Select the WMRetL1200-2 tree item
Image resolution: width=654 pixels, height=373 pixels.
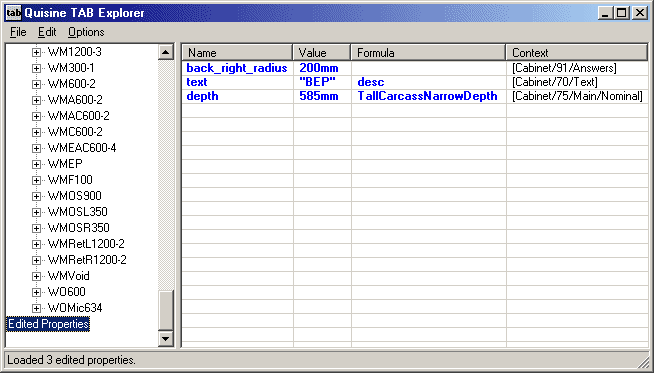coord(86,244)
